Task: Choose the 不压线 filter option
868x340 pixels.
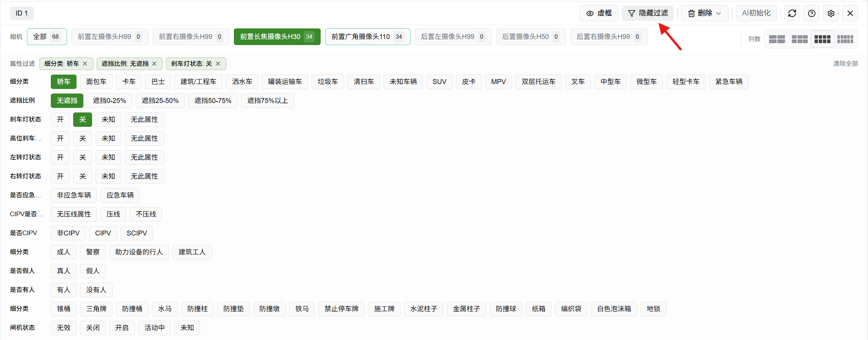Action: pyautogui.click(x=146, y=214)
